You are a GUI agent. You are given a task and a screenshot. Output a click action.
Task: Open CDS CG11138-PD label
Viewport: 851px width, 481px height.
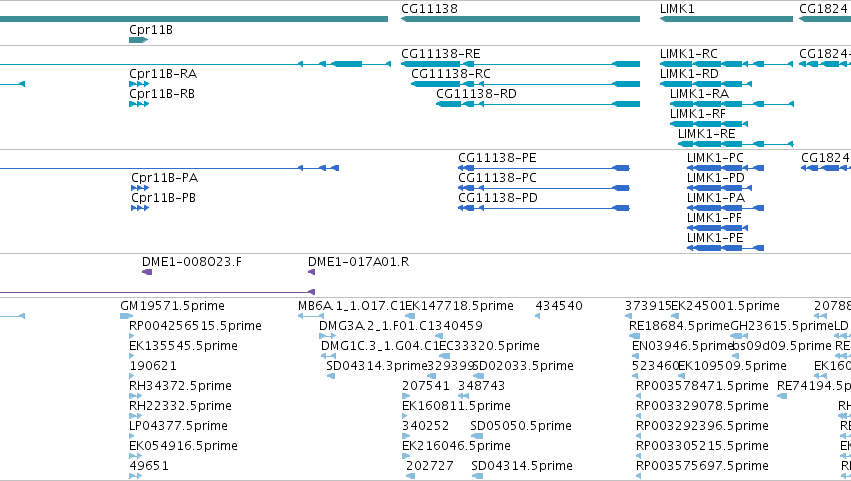click(x=498, y=198)
